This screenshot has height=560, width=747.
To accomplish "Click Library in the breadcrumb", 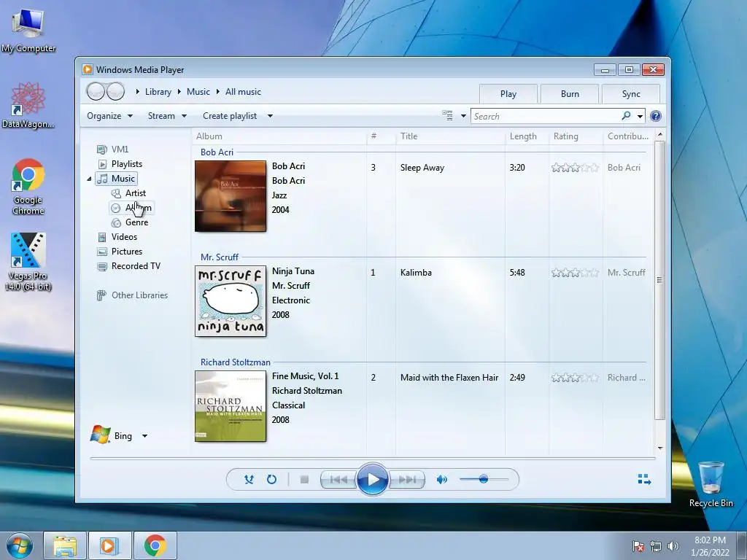I will coord(158,92).
